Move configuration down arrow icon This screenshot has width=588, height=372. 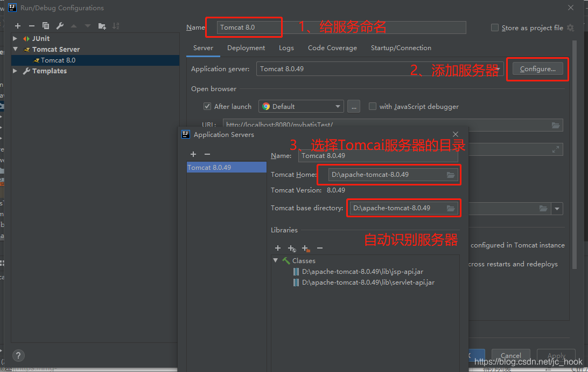pyautogui.click(x=88, y=26)
